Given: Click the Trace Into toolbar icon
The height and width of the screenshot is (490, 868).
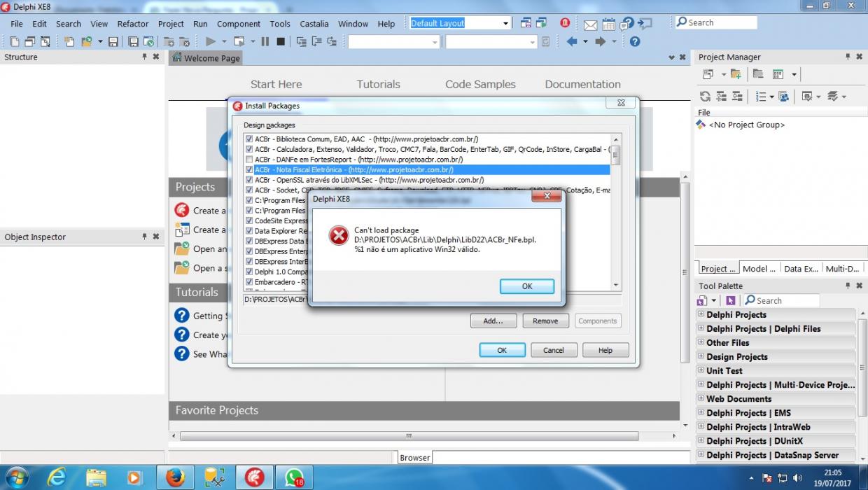Looking at the screenshot, I should 302,42.
